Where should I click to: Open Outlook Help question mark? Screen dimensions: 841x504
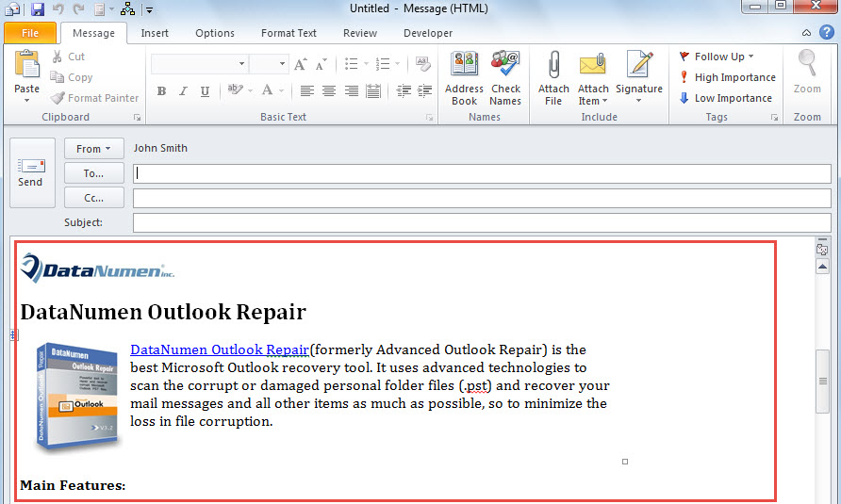(x=827, y=33)
